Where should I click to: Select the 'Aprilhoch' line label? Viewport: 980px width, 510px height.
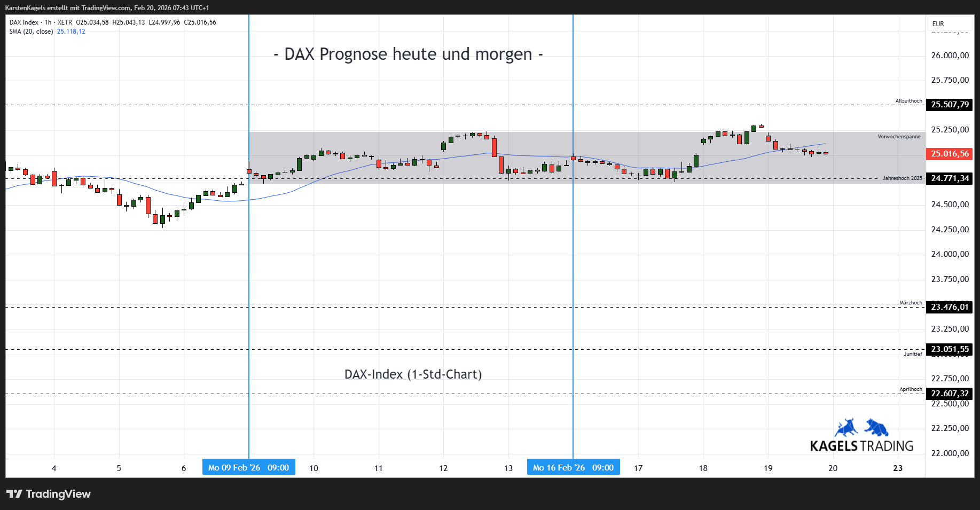point(911,389)
